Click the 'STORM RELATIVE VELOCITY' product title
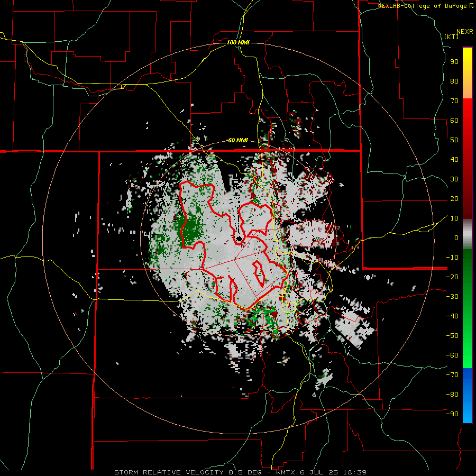The height and width of the screenshot is (476, 476). click(x=169, y=472)
